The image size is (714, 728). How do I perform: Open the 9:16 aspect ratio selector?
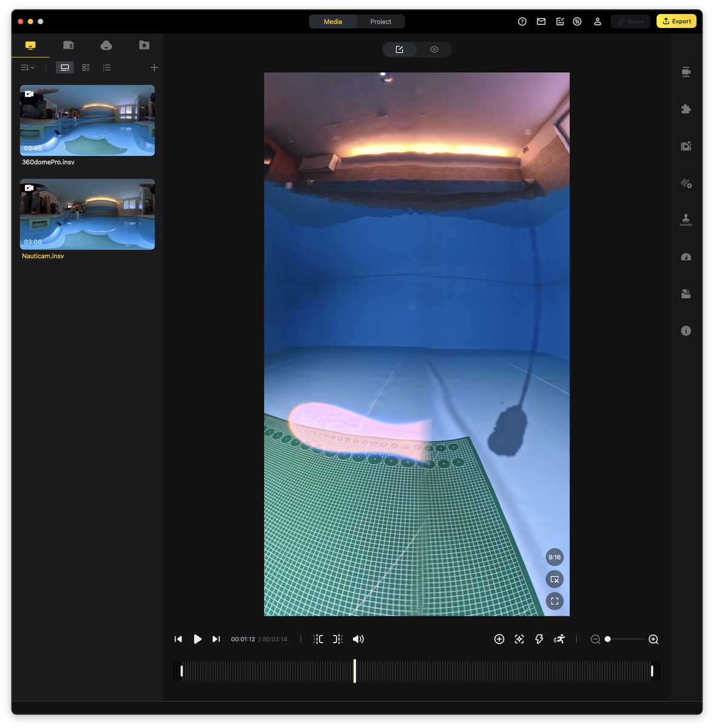click(554, 557)
